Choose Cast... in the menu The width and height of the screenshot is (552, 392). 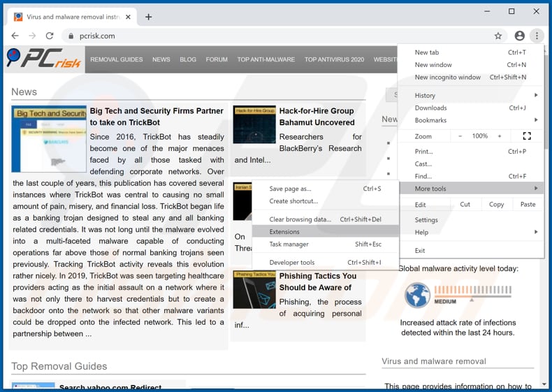(x=471, y=164)
